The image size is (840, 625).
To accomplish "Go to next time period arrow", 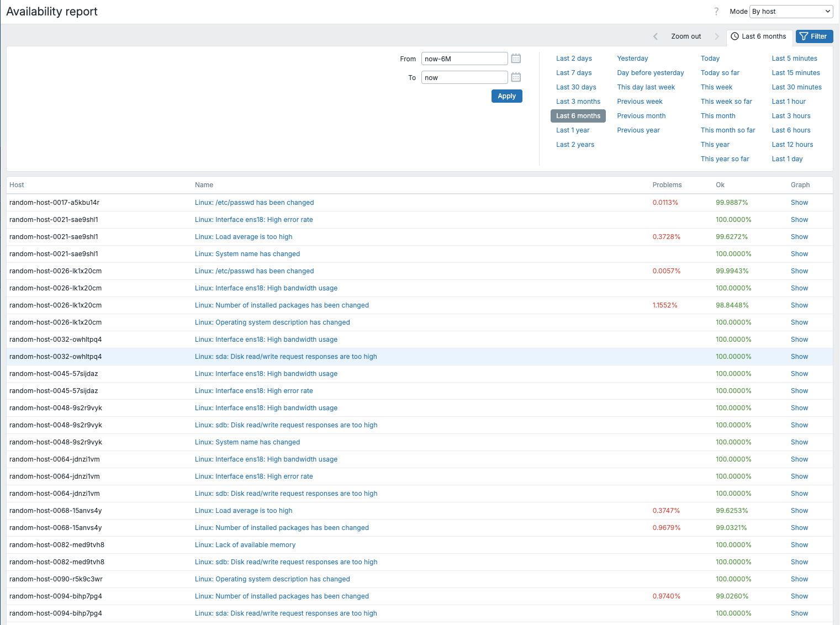I will click(x=717, y=36).
